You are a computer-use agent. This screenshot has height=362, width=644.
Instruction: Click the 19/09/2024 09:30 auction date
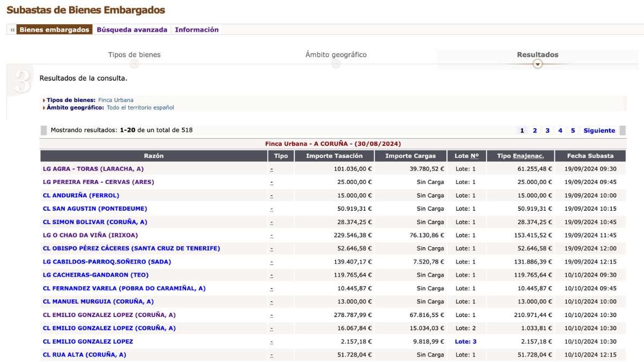[x=590, y=169]
